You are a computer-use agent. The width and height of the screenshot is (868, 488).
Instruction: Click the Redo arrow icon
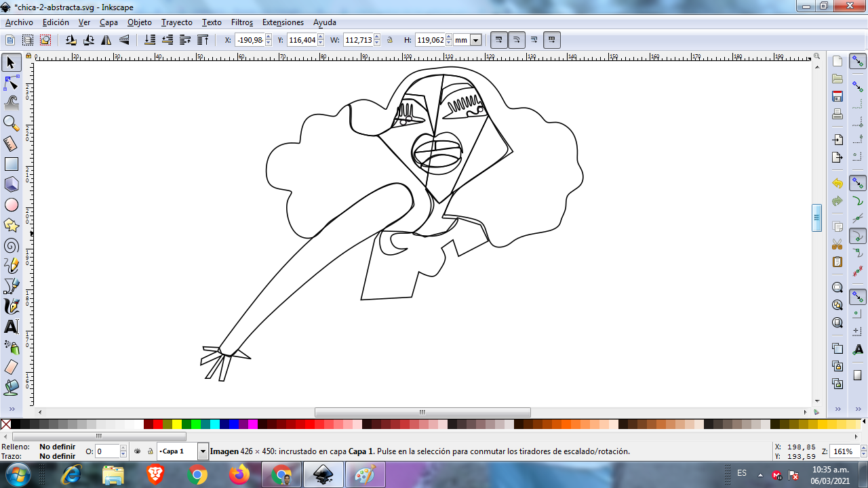click(837, 201)
